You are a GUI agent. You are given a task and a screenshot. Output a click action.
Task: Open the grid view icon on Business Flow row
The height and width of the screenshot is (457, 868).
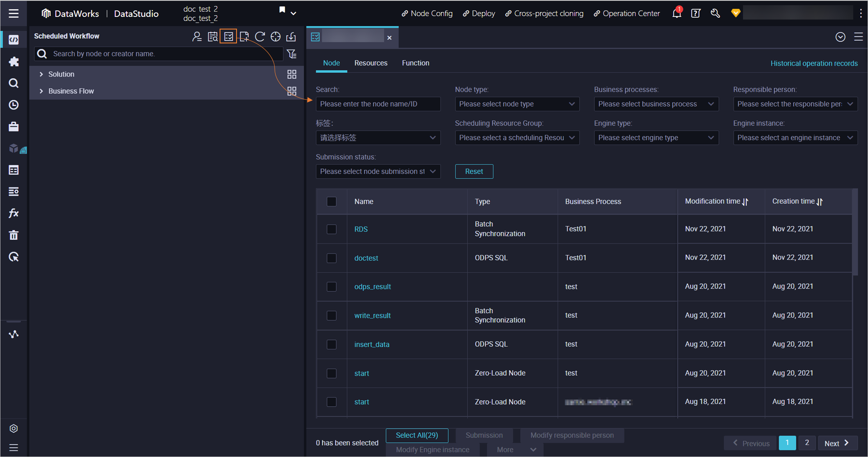(x=292, y=91)
